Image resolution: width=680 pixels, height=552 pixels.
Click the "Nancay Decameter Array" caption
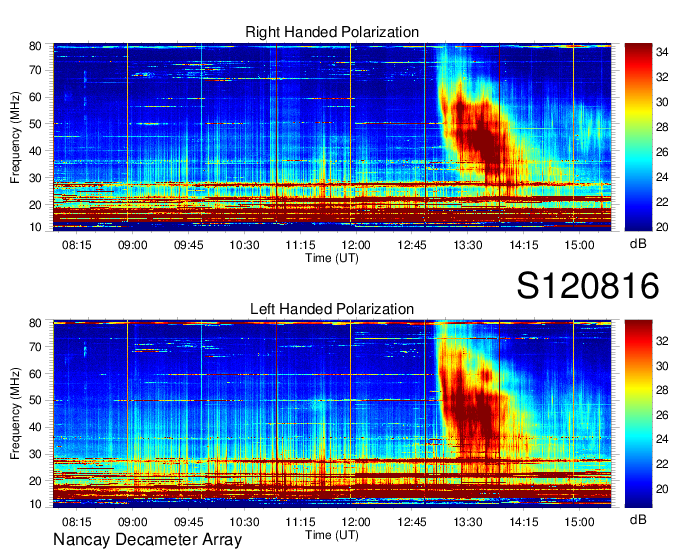coord(147,540)
